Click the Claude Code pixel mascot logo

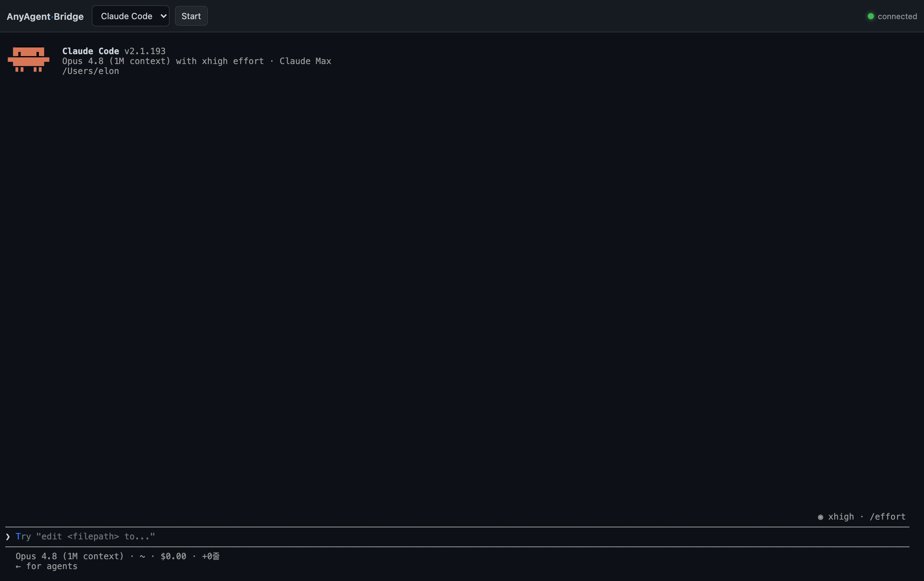[x=28, y=59]
